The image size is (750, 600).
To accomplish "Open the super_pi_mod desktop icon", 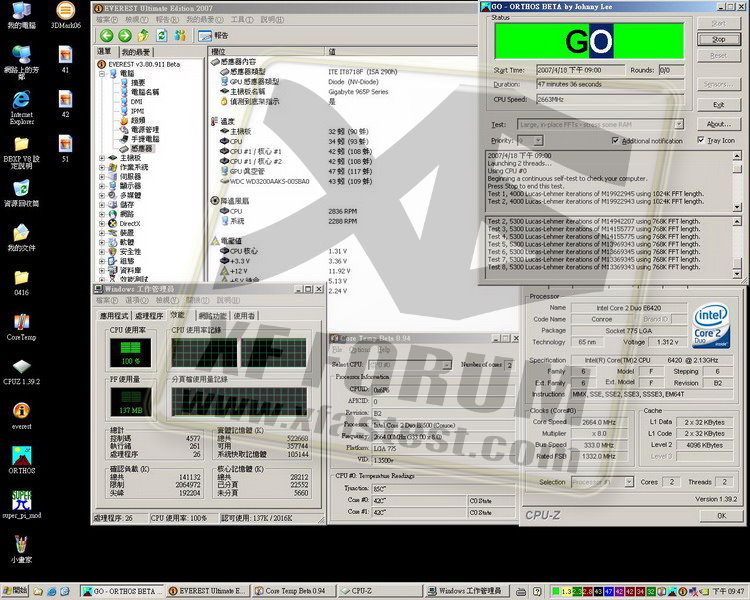I will tap(22, 504).
